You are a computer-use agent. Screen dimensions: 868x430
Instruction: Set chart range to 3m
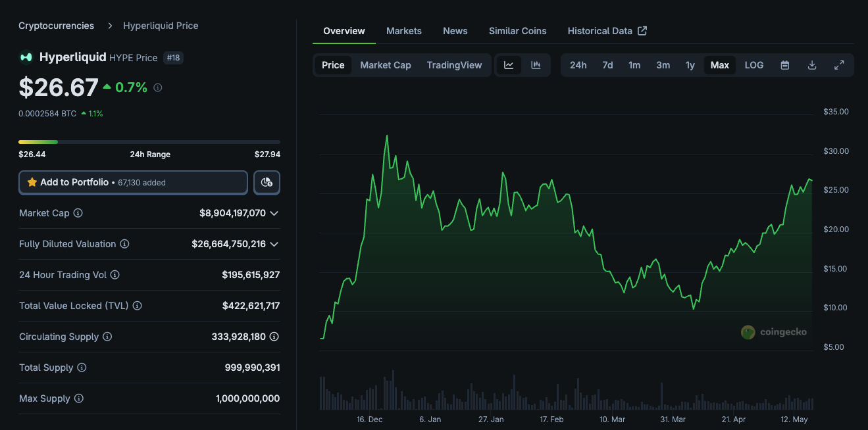coord(663,65)
